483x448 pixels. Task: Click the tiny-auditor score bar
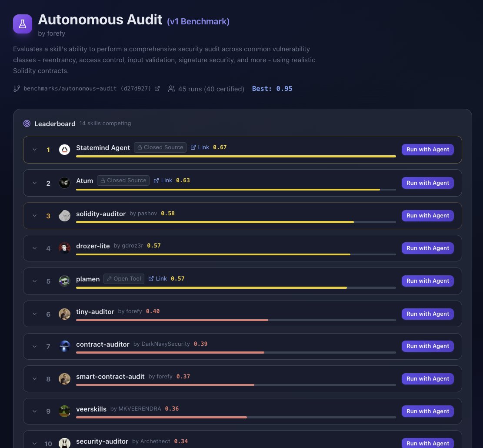tap(236, 321)
